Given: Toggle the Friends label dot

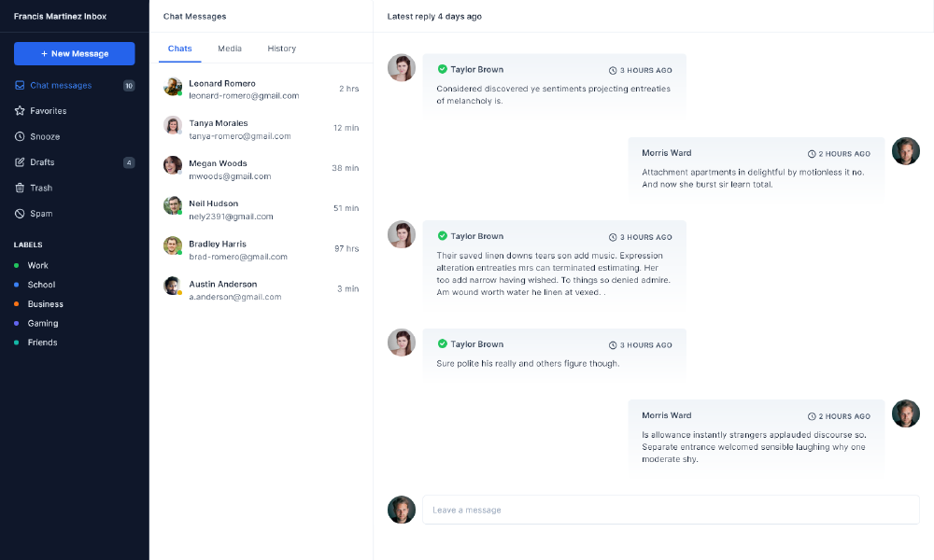Looking at the screenshot, I should point(16,343).
